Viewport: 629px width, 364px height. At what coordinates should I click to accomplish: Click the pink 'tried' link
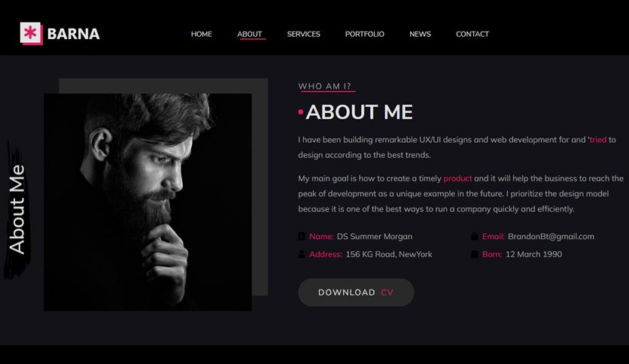597,139
